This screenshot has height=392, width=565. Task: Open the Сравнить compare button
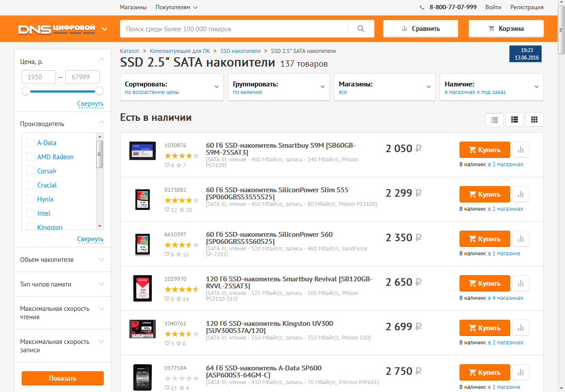(421, 29)
